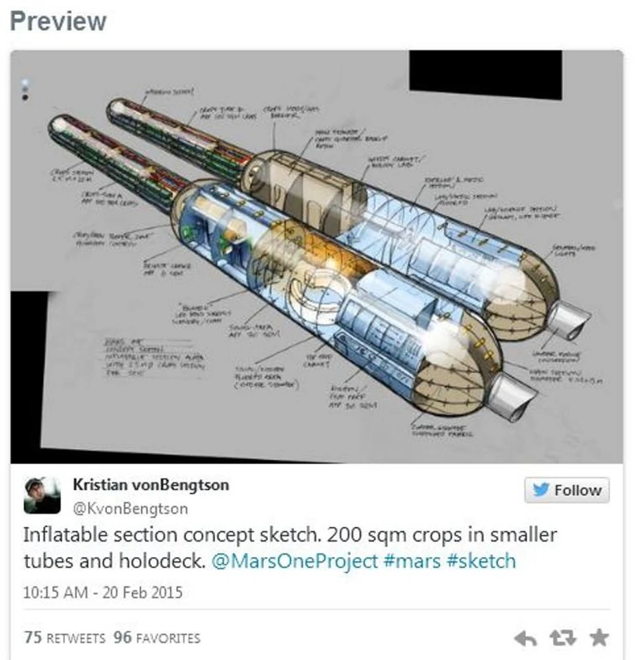Click the reply arrow icon
644x660 pixels.
coord(525,639)
